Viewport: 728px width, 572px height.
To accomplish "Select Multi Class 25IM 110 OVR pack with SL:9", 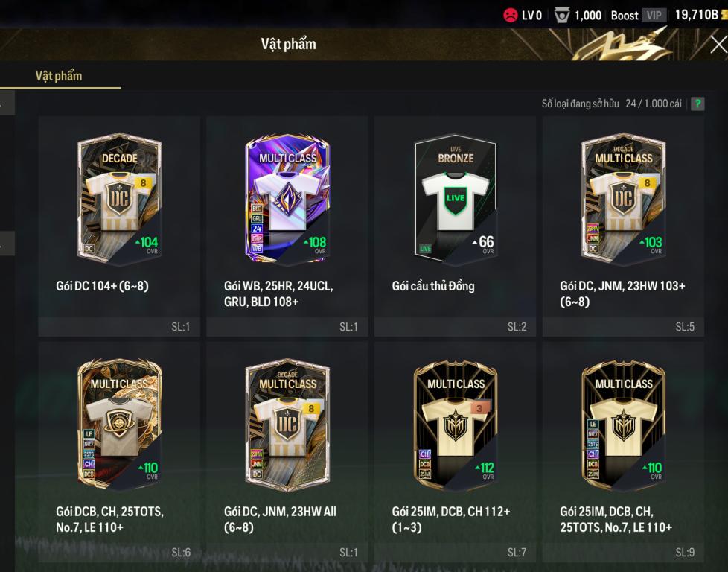I will coord(623,452).
